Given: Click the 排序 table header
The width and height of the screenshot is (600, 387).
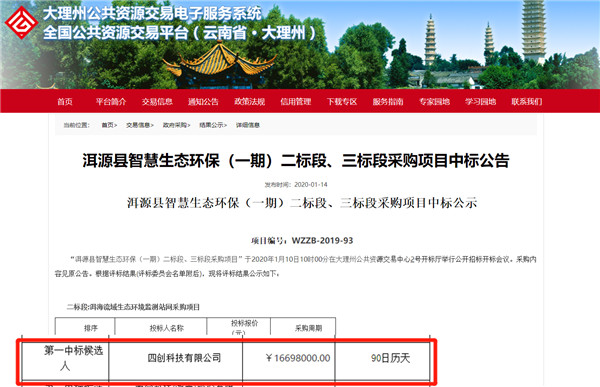Looking at the screenshot, I should pos(91,328).
